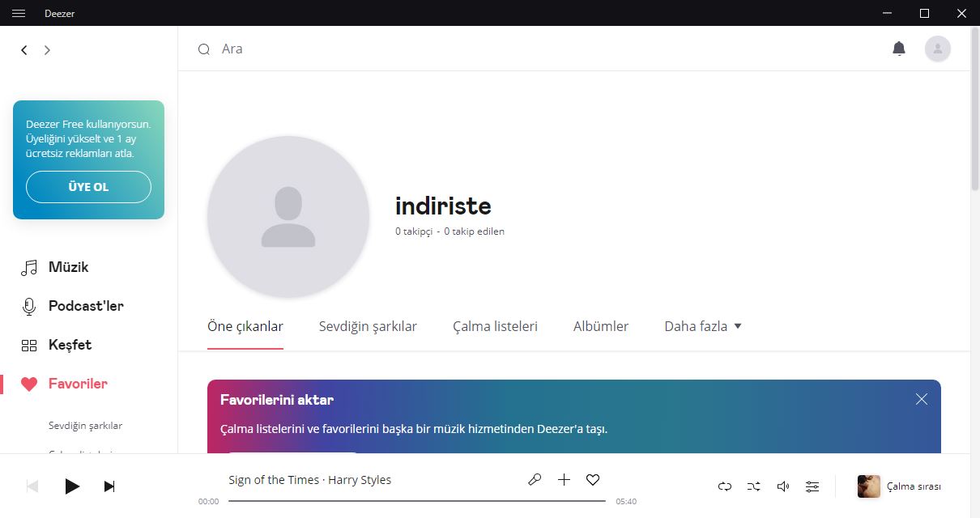980x518 pixels.
Task: Go forward with the right arrow
Action: [47, 50]
